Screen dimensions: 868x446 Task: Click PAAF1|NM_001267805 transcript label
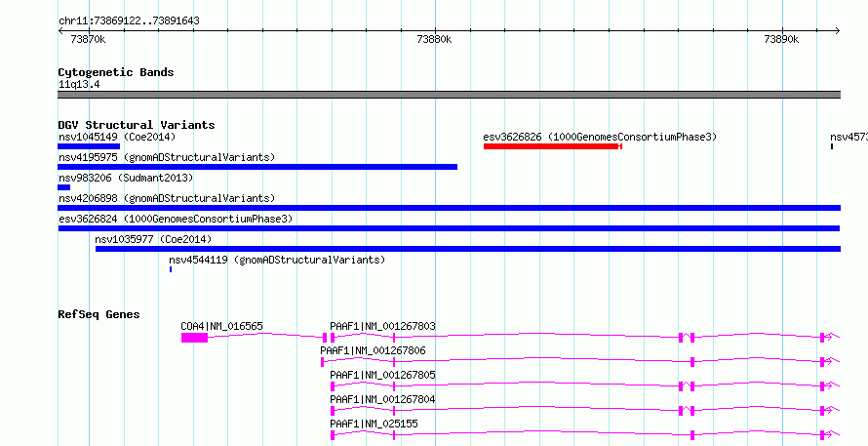[382, 375]
